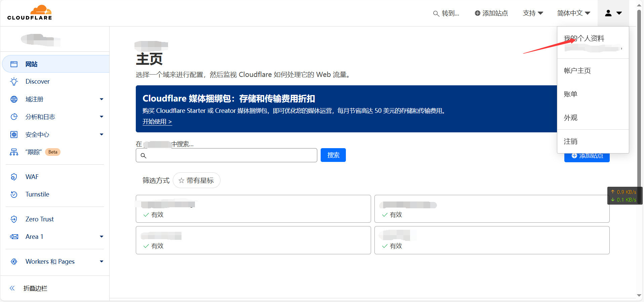This screenshot has height=302, width=644.
Task: Click the 转到... quick search
Action: [x=446, y=13]
